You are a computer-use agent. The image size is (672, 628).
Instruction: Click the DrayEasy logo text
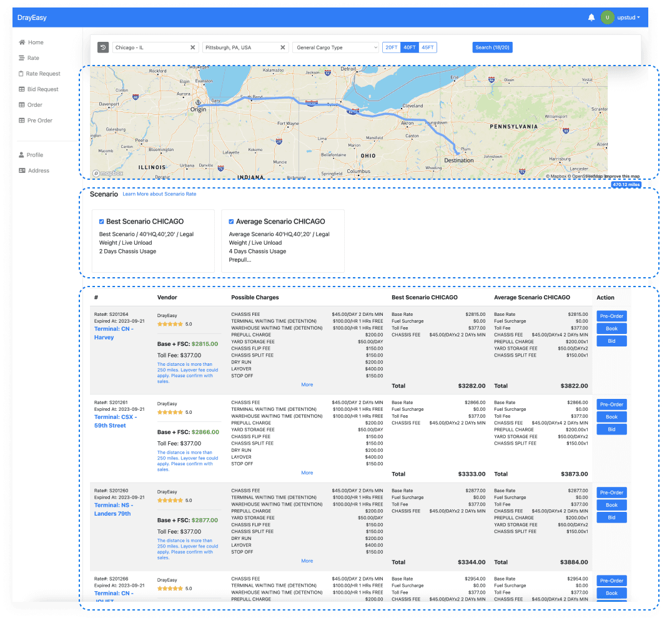point(32,17)
